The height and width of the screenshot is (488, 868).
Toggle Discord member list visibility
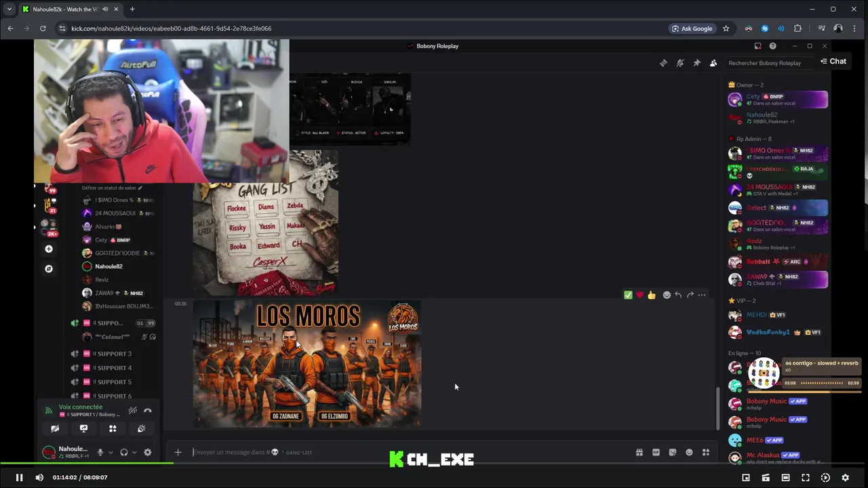(x=713, y=63)
